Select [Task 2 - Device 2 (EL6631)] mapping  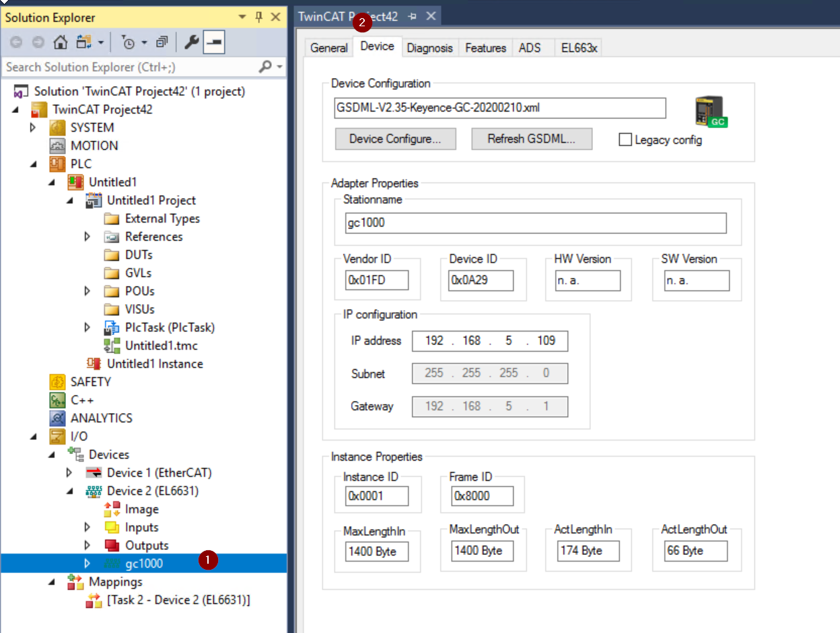(178, 600)
